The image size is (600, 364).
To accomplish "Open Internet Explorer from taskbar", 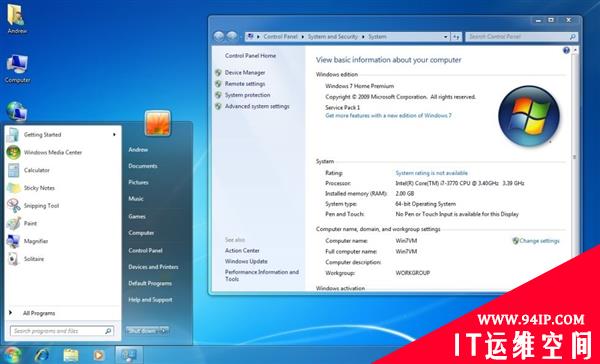I will point(42,355).
